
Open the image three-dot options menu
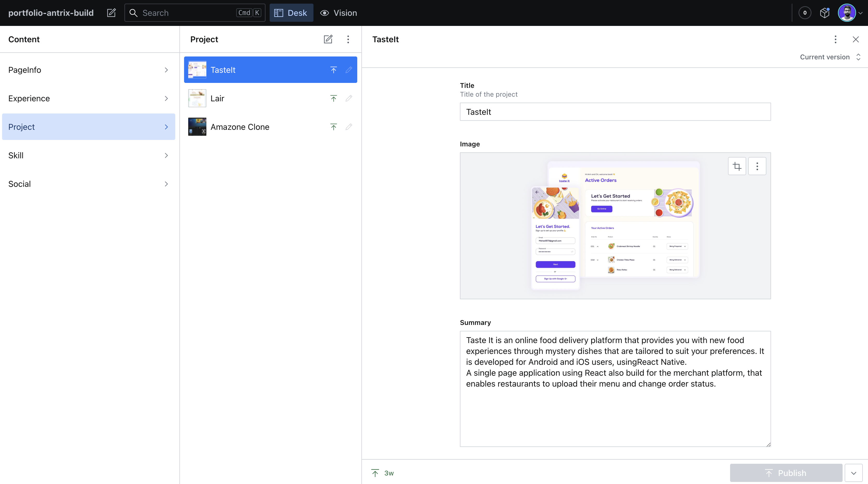click(757, 166)
